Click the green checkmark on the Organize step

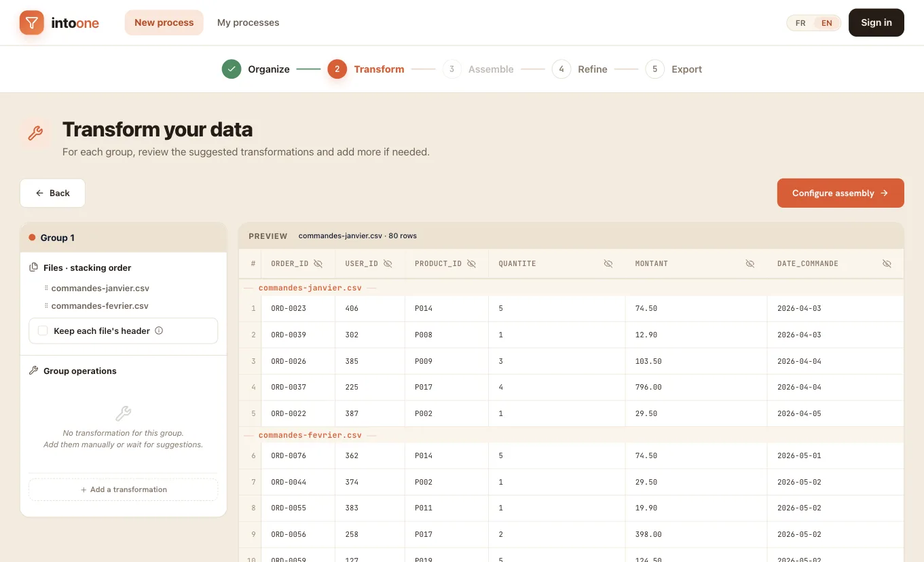click(232, 69)
